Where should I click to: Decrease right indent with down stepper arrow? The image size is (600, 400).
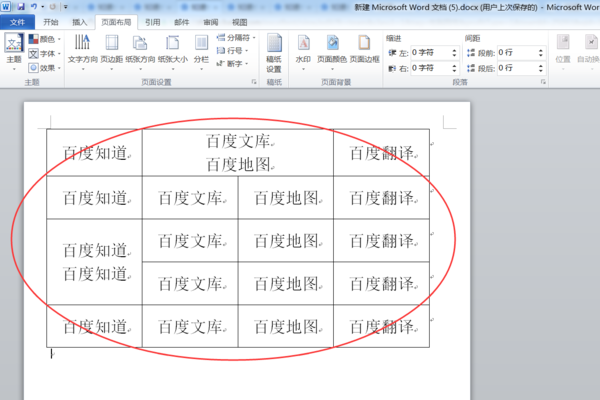tap(454, 72)
